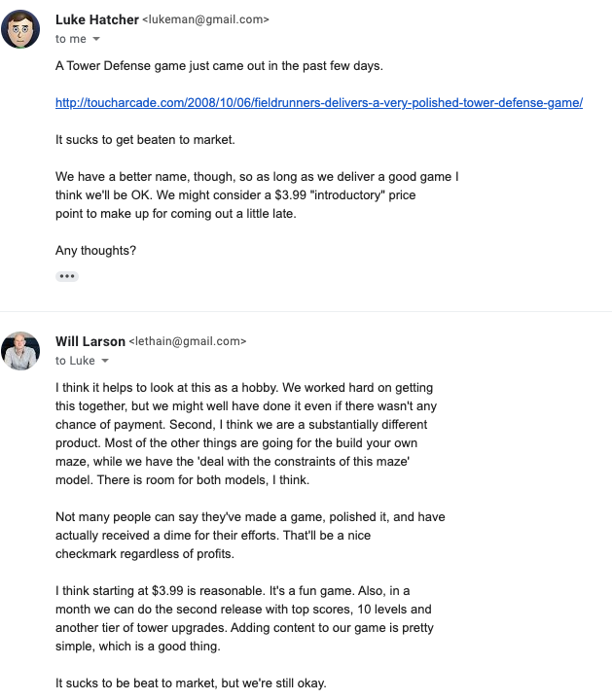The height and width of the screenshot is (700, 612).
Task: Click the lethain@gmail.com email address
Action: (188, 341)
